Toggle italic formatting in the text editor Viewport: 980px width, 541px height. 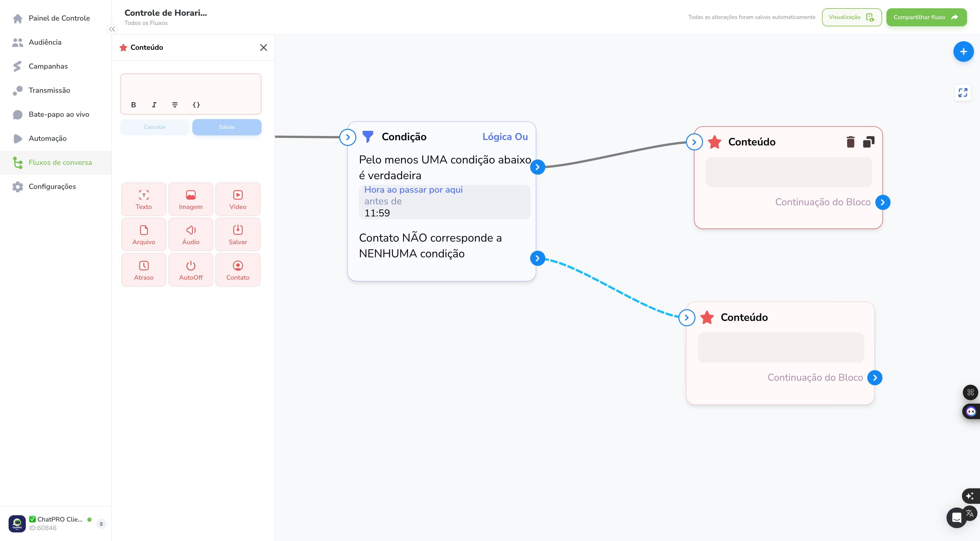click(x=154, y=105)
